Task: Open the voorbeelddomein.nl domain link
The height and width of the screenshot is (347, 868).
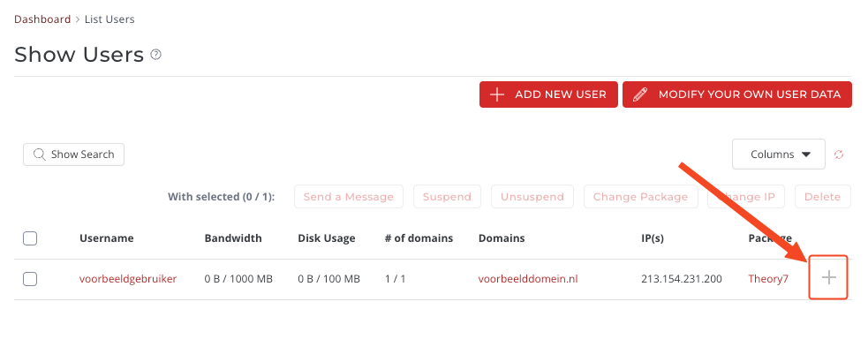Action: (528, 279)
